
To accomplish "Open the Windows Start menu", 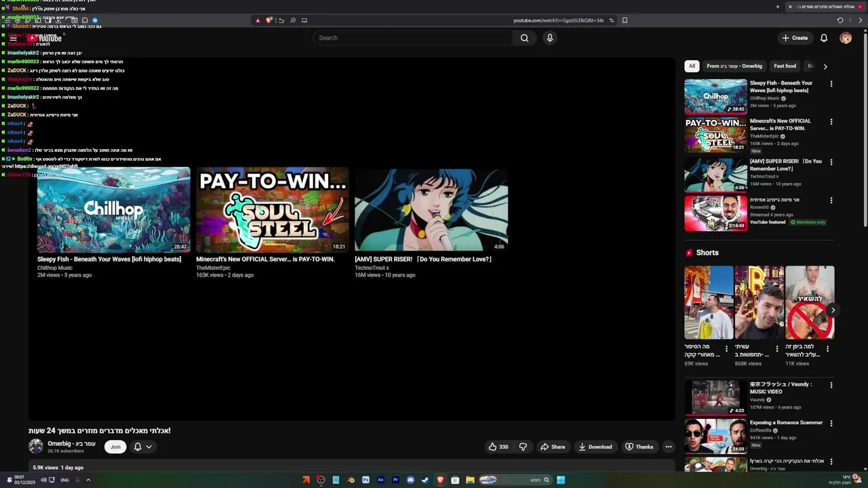I will pos(561,480).
